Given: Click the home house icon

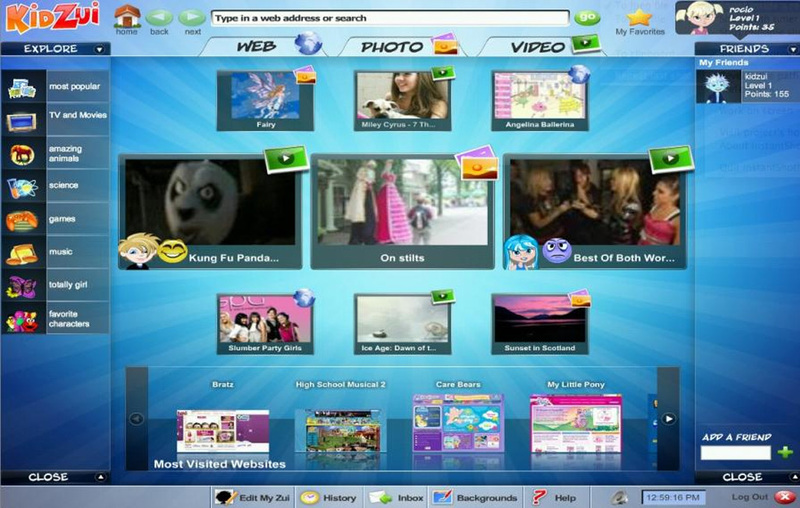Looking at the screenshot, I should 127,16.
